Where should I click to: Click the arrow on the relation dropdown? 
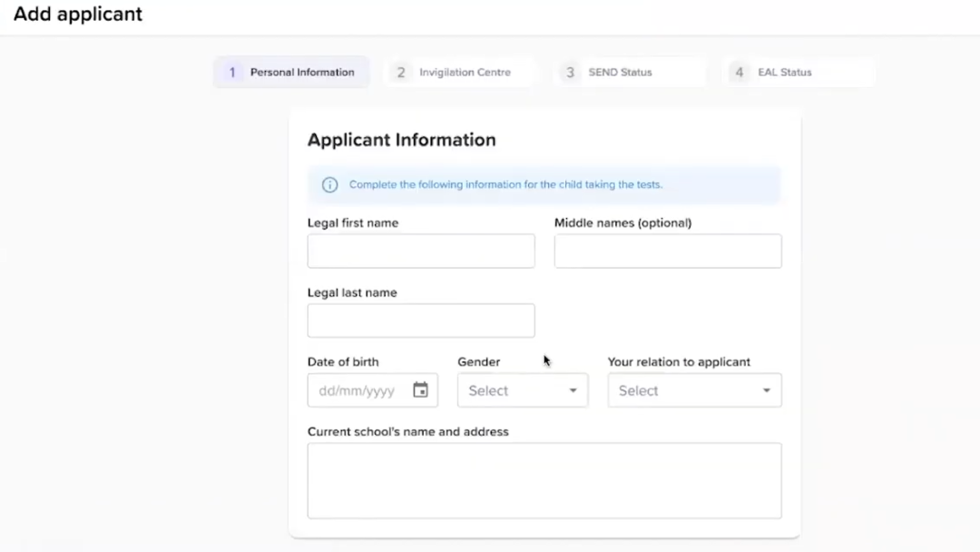tap(766, 390)
